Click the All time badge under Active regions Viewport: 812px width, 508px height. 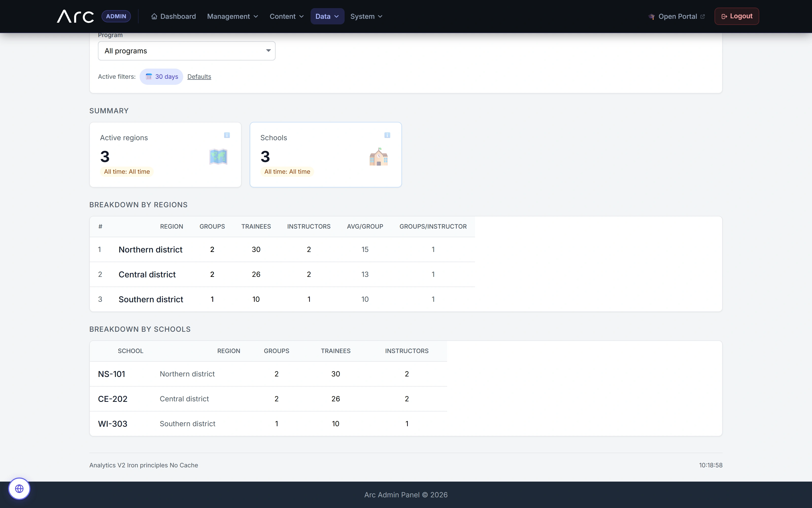[x=127, y=172]
